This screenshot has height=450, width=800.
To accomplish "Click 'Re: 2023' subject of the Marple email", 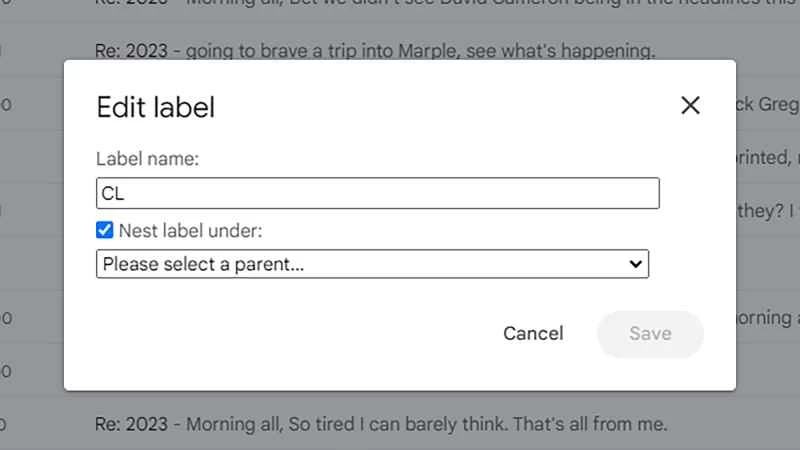I will click(x=129, y=49).
